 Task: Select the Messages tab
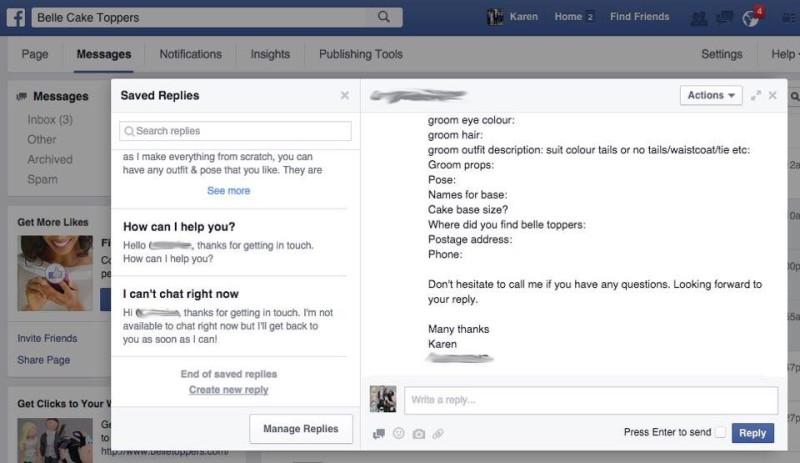click(104, 54)
